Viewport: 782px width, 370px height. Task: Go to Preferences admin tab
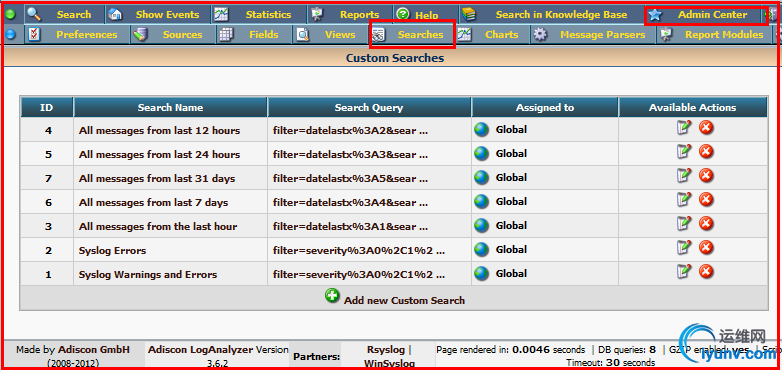tap(87, 35)
